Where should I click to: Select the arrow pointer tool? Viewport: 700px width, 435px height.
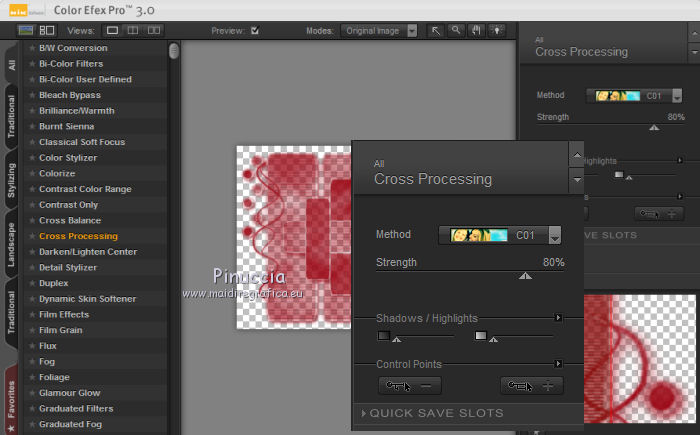(436, 30)
